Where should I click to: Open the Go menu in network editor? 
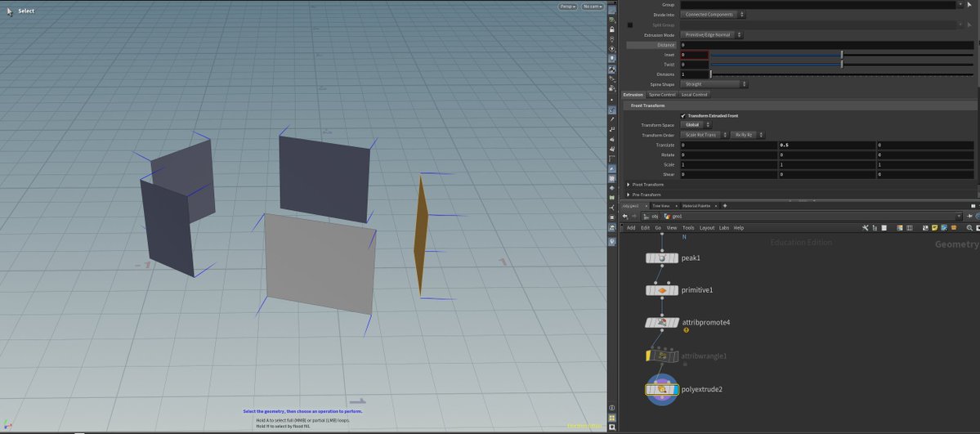(658, 228)
